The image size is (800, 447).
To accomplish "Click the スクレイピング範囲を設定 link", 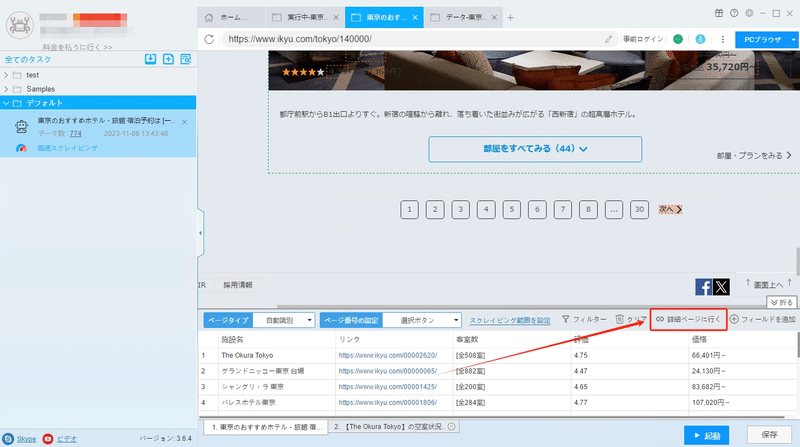I will tap(510, 320).
